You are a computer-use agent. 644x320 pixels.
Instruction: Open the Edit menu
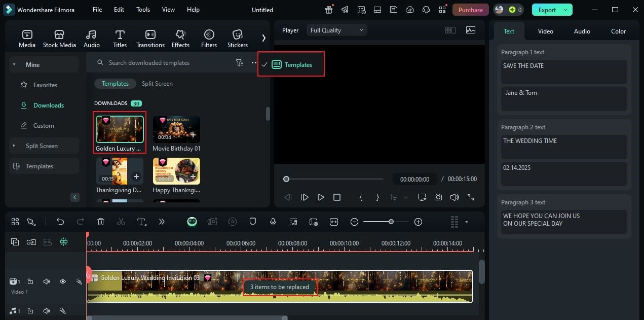coord(119,10)
